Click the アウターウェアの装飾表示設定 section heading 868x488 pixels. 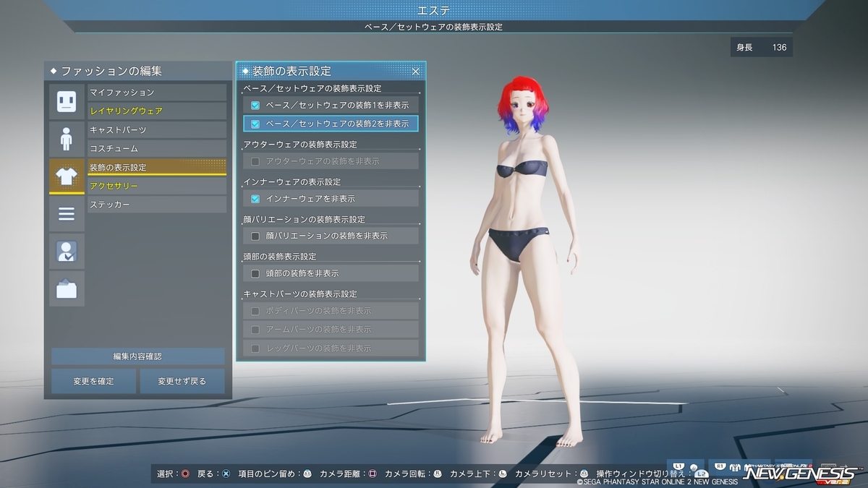pos(300,145)
